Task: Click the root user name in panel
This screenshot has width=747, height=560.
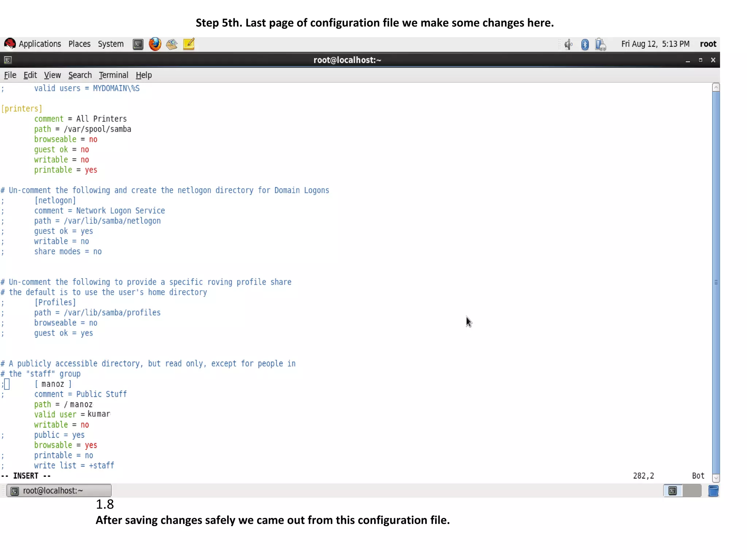Action: 708,44
